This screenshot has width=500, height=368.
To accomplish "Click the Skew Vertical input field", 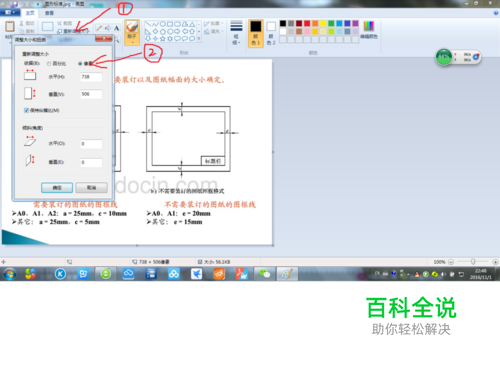I will (x=91, y=162).
